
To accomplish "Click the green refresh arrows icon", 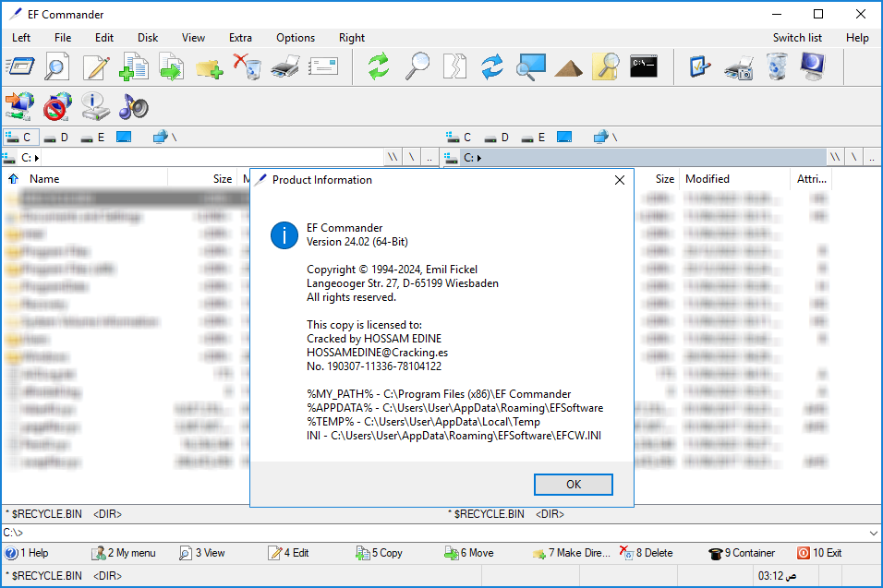I will (x=379, y=66).
